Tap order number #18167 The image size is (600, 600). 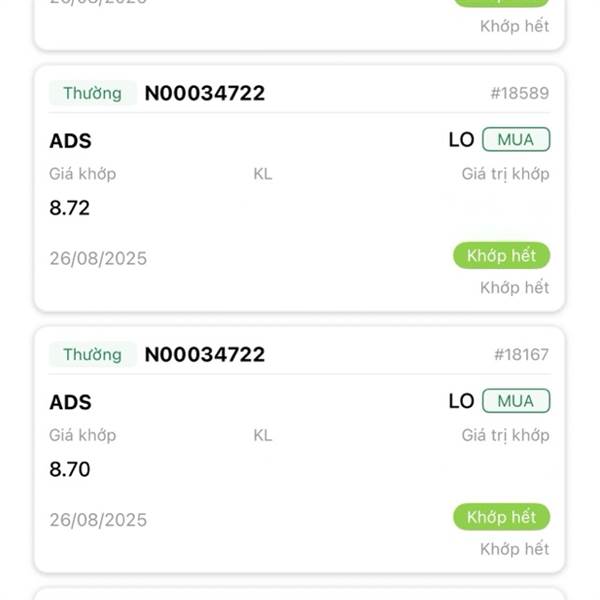[521, 354]
